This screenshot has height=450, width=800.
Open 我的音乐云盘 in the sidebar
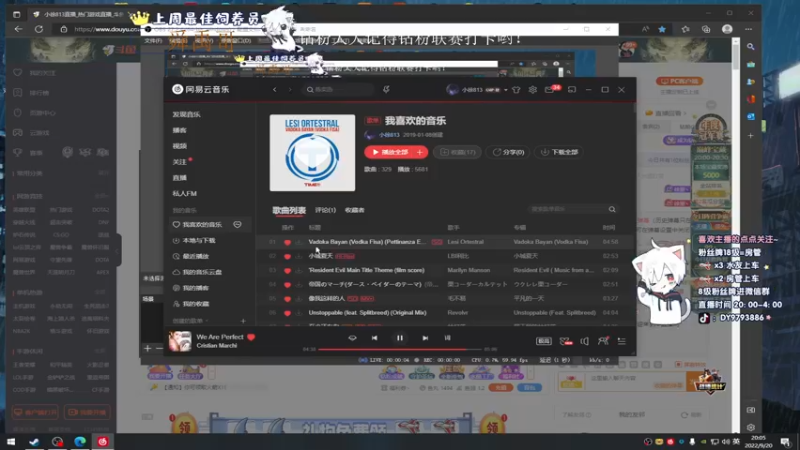(x=198, y=272)
